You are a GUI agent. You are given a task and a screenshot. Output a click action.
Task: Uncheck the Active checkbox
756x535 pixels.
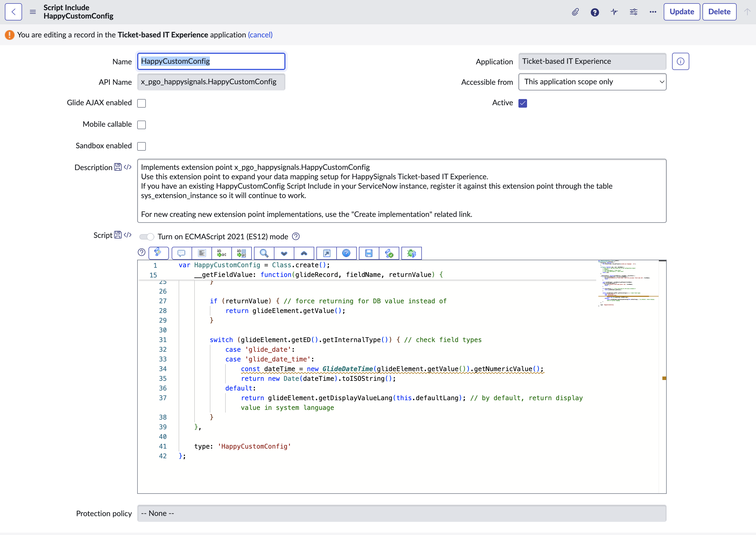coord(522,103)
